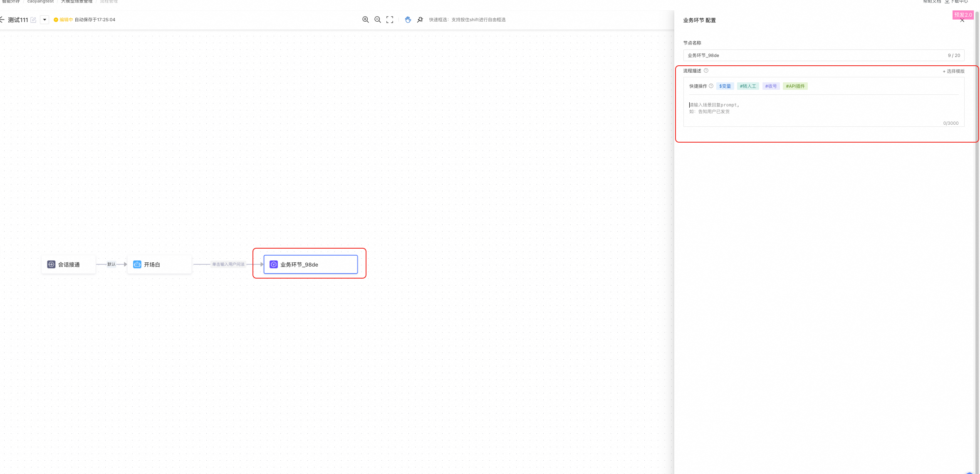Insert the #API插件 quick action tag

795,86
